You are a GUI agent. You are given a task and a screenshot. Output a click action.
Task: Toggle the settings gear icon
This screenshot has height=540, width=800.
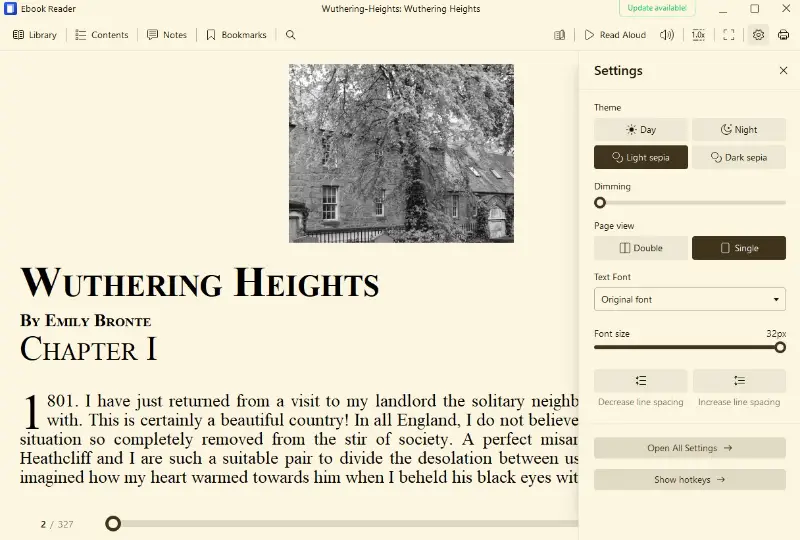click(x=758, y=35)
